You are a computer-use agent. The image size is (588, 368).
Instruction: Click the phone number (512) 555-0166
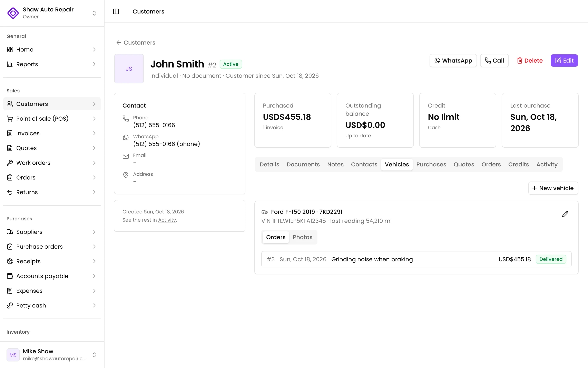[x=154, y=125]
